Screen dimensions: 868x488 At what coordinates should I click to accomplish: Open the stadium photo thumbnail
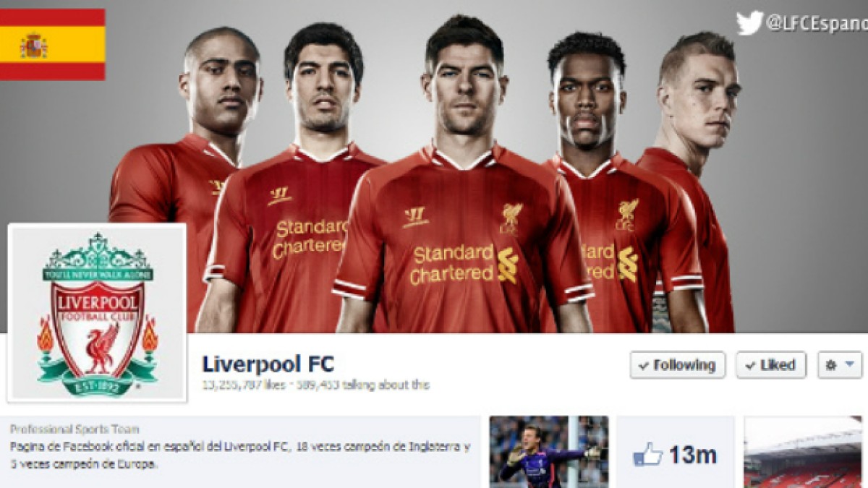click(803, 452)
